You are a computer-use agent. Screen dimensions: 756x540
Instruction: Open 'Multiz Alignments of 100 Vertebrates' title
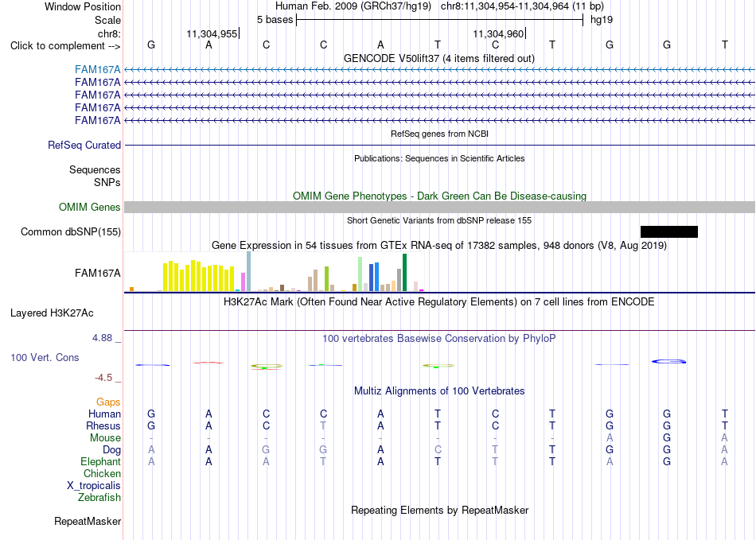439,390
